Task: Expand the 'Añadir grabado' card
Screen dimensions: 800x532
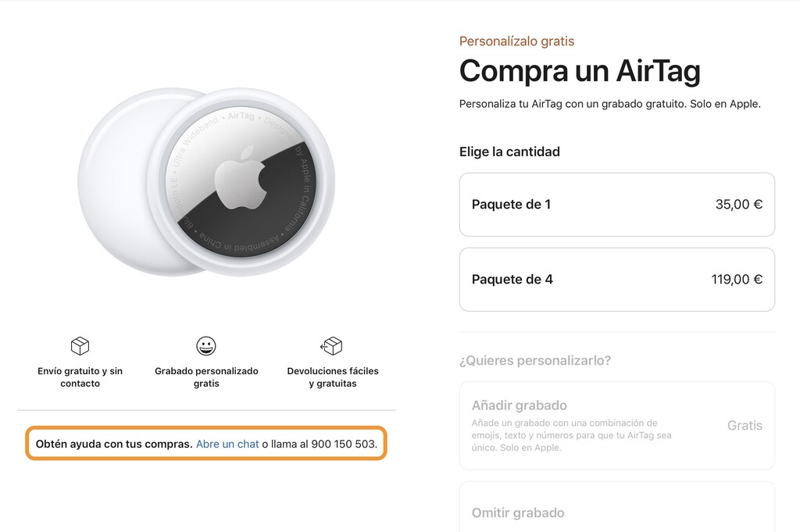Action: [616, 425]
